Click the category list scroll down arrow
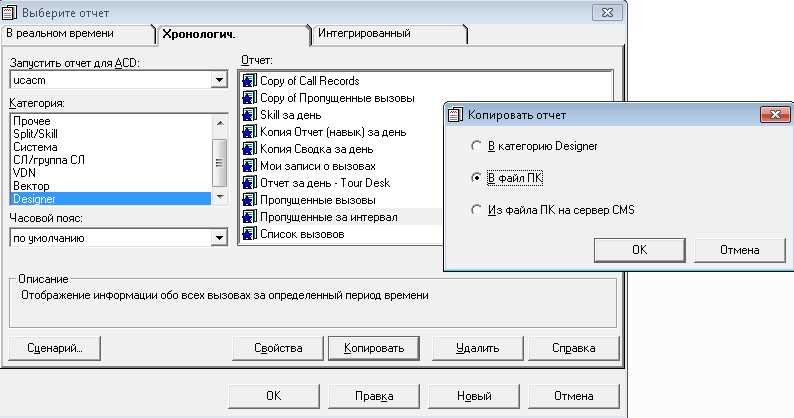The image size is (794, 418). (220, 197)
